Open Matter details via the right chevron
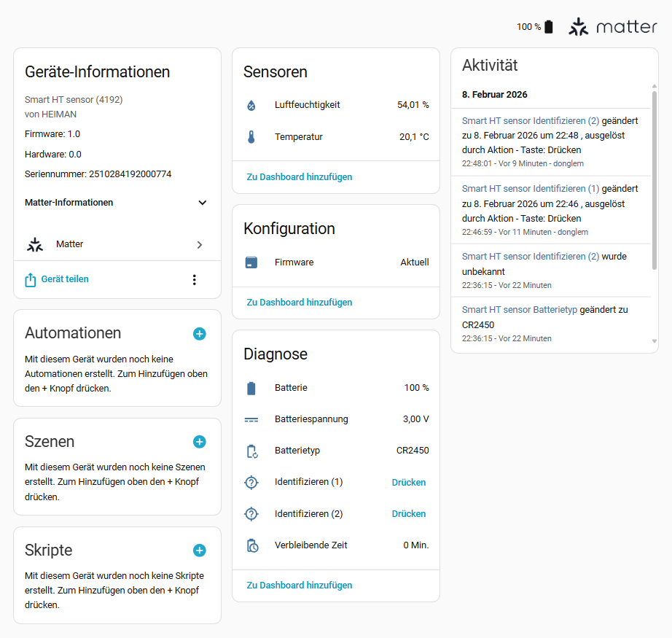This screenshot has height=638, width=672. 199,244
